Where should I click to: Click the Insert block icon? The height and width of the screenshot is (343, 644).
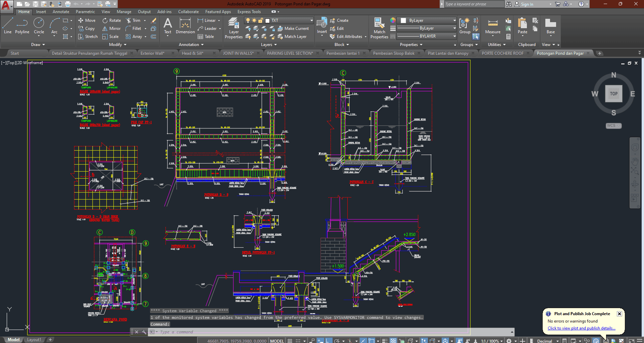[x=321, y=23]
